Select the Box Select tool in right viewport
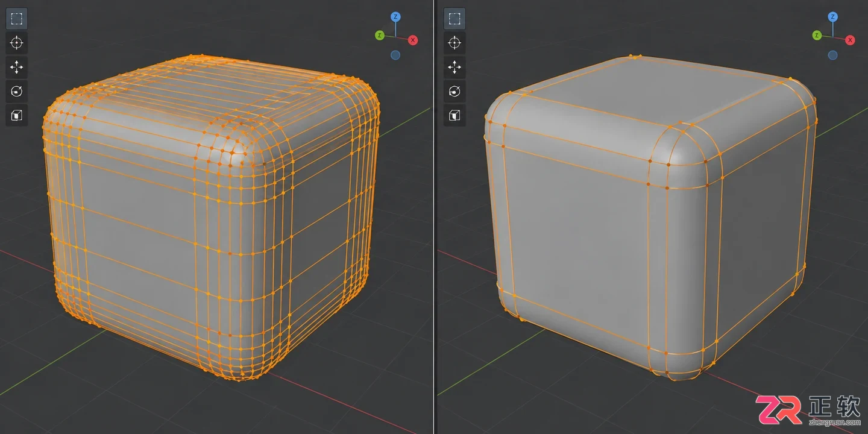The width and height of the screenshot is (868, 434). pyautogui.click(x=454, y=19)
